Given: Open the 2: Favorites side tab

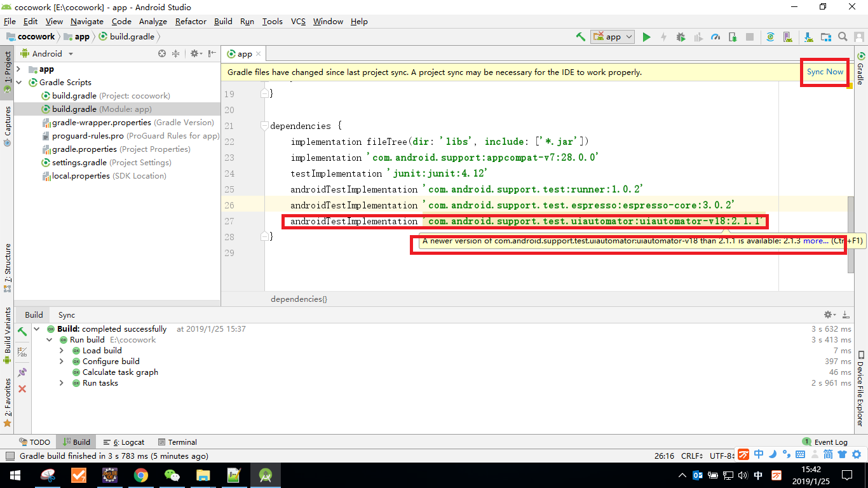Looking at the screenshot, I should tap(7, 402).
